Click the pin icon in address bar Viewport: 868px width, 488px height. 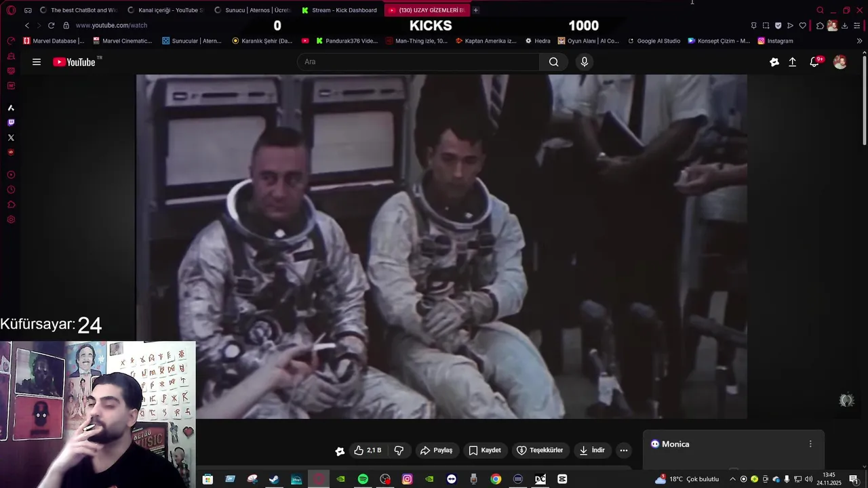(x=753, y=26)
